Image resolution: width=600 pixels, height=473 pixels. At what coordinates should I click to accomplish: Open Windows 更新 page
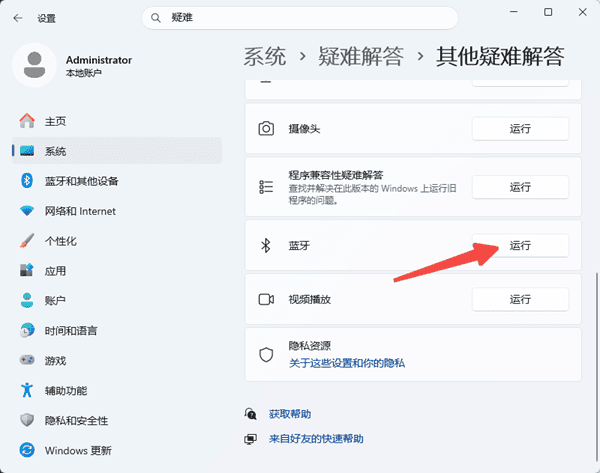point(117,450)
